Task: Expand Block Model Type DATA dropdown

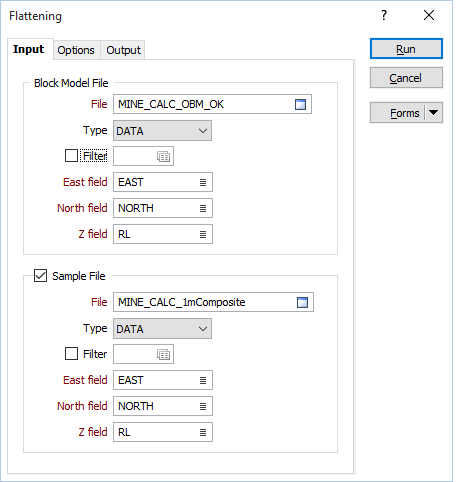Action: point(162,131)
